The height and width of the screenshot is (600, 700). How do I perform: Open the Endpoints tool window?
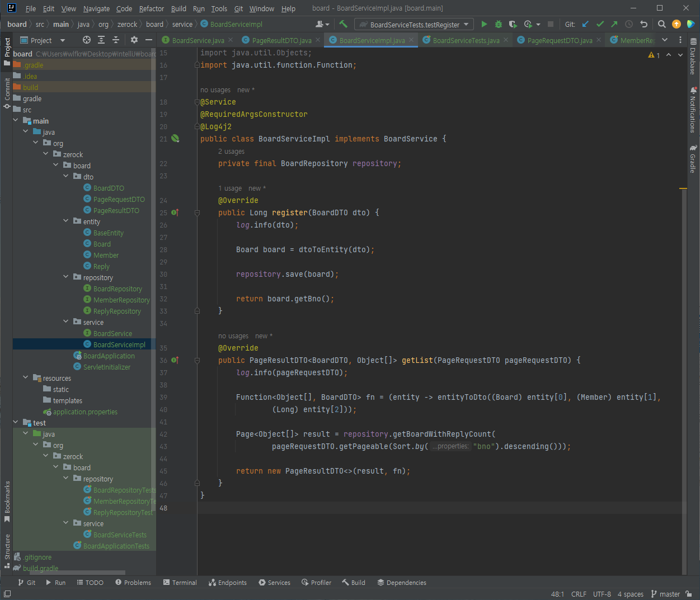point(228,582)
